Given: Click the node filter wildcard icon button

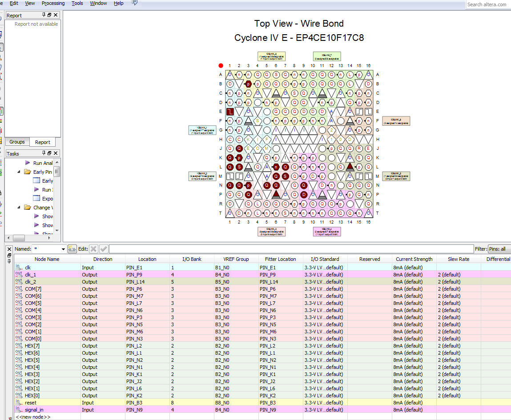Looking at the screenshot, I should click(x=72, y=249).
